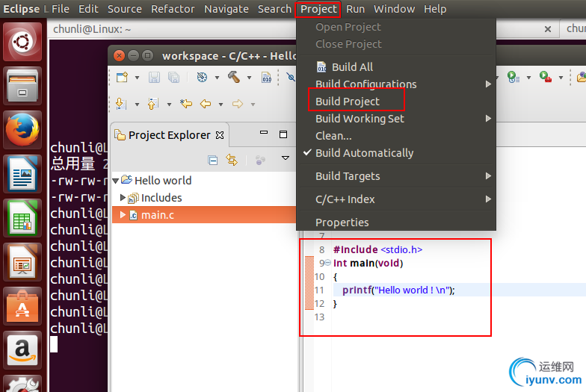Open the Navigate menu
This screenshot has width=586, height=392.
click(x=226, y=9)
